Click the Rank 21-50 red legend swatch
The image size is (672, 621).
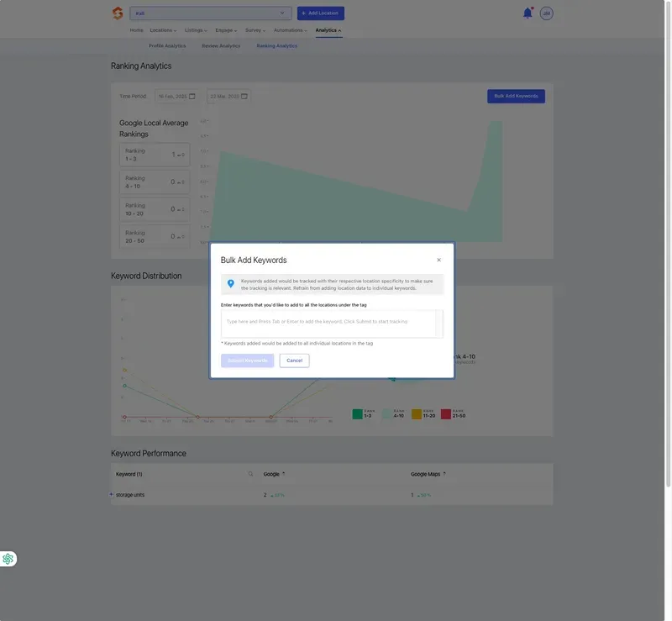(x=446, y=413)
